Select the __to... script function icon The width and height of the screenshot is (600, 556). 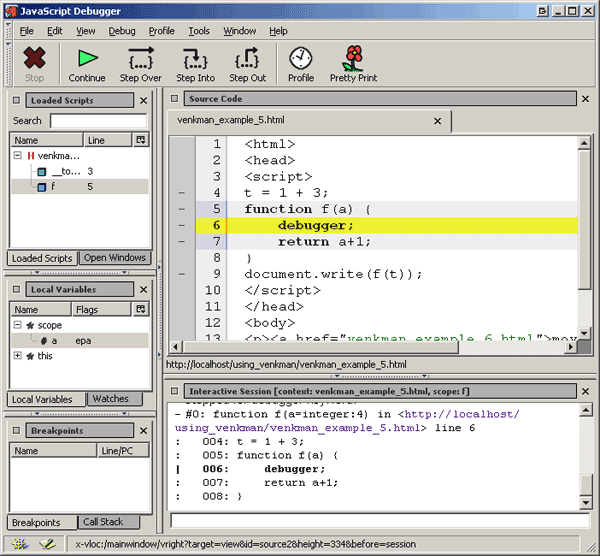coord(42,172)
